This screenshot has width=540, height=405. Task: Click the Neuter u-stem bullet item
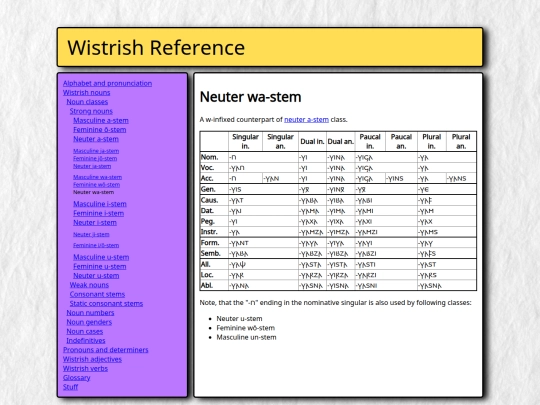(x=239, y=319)
